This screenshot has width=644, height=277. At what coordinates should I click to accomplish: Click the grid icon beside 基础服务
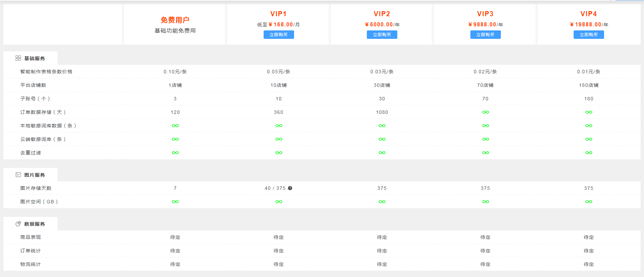pyautogui.click(x=18, y=58)
